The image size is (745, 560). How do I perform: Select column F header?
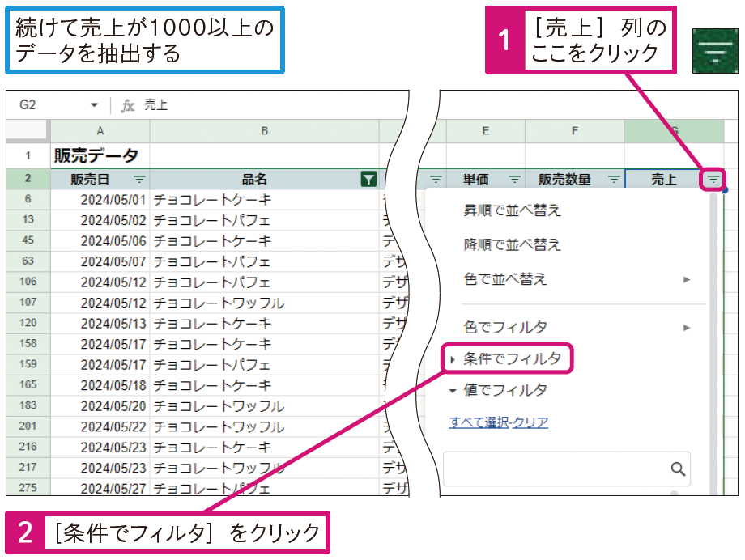[x=575, y=131]
